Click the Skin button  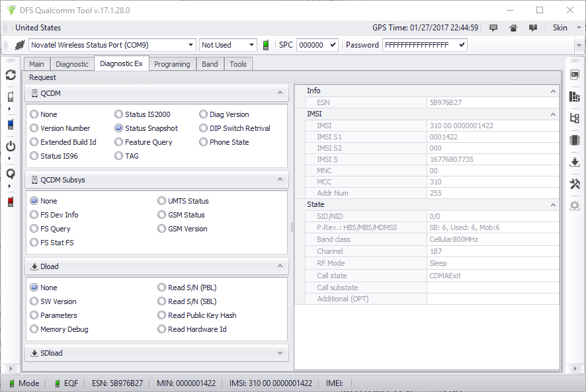560,28
